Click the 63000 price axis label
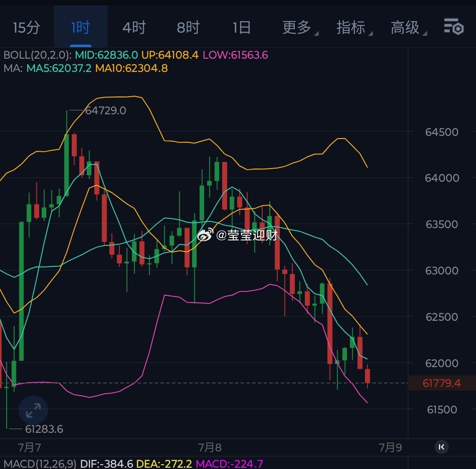Screen dimensions: 476x469 point(442,270)
